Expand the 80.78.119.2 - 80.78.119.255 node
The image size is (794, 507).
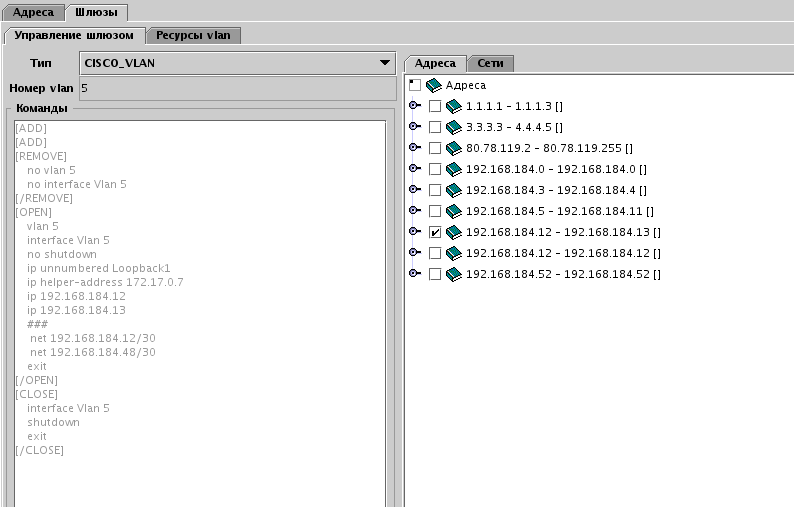click(x=415, y=148)
